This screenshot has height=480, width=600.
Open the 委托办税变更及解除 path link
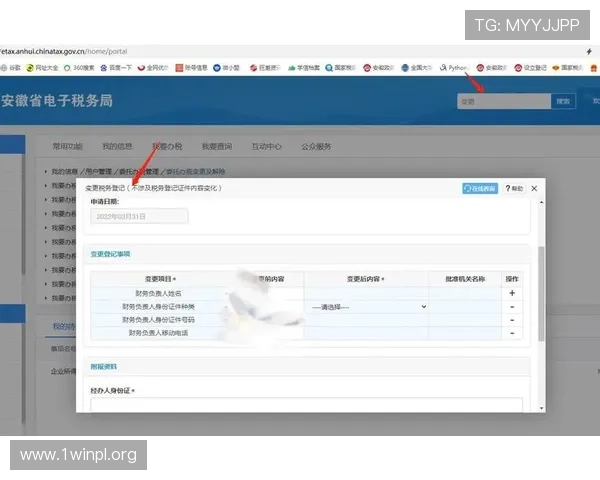point(196,171)
